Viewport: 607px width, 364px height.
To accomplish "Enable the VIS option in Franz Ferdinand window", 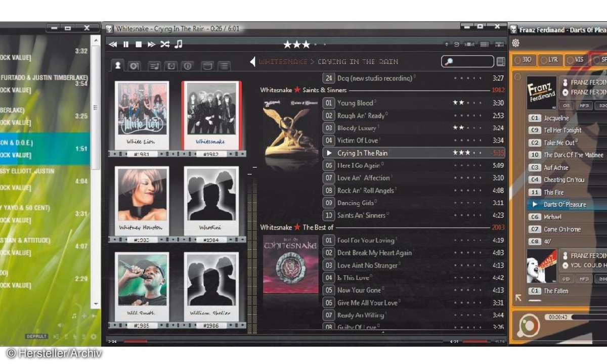I will tap(576, 60).
